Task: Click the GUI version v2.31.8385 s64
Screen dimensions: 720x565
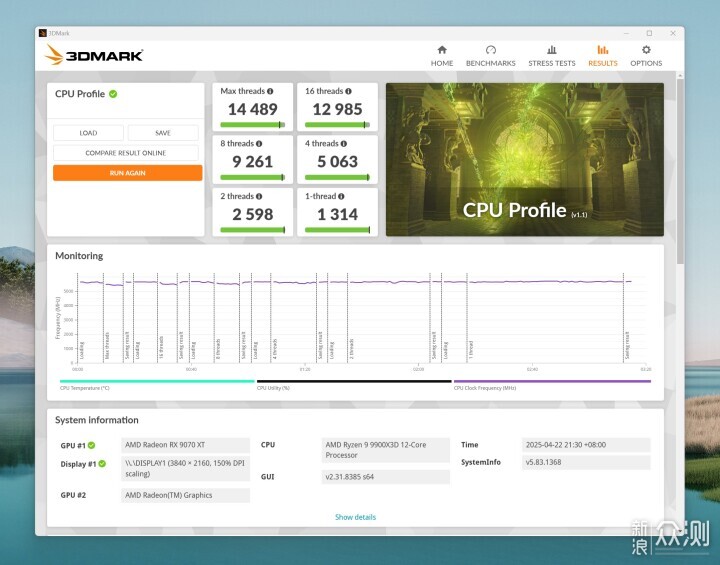Action: click(x=386, y=477)
